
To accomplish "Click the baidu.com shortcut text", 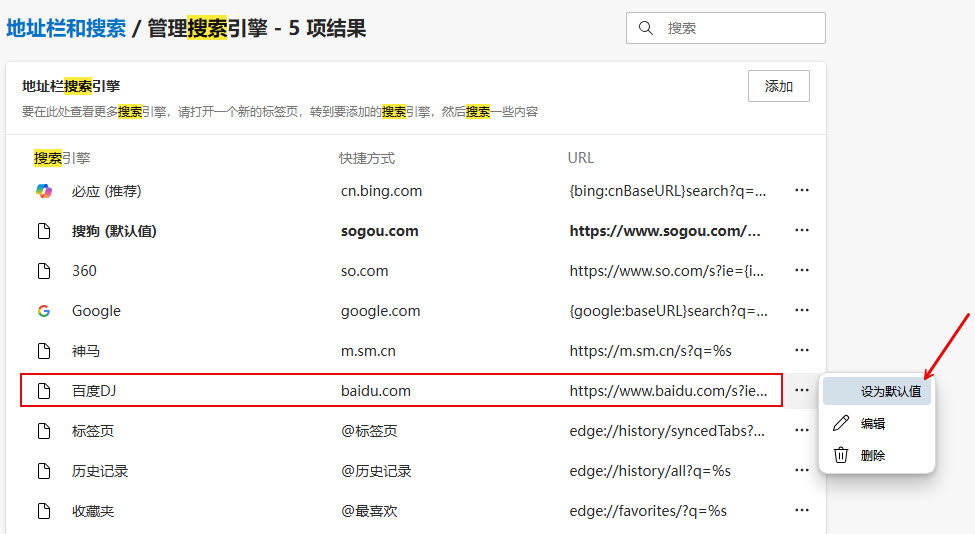I will click(376, 391).
